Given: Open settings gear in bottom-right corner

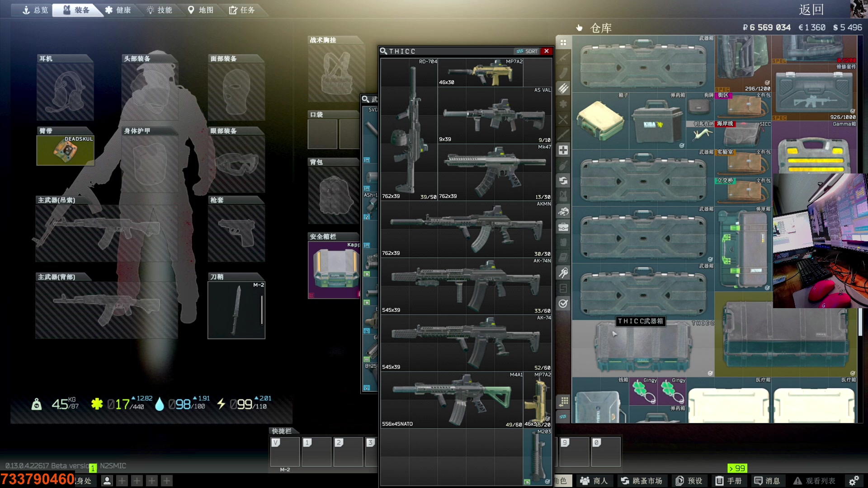Looking at the screenshot, I should [x=854, y=481].
